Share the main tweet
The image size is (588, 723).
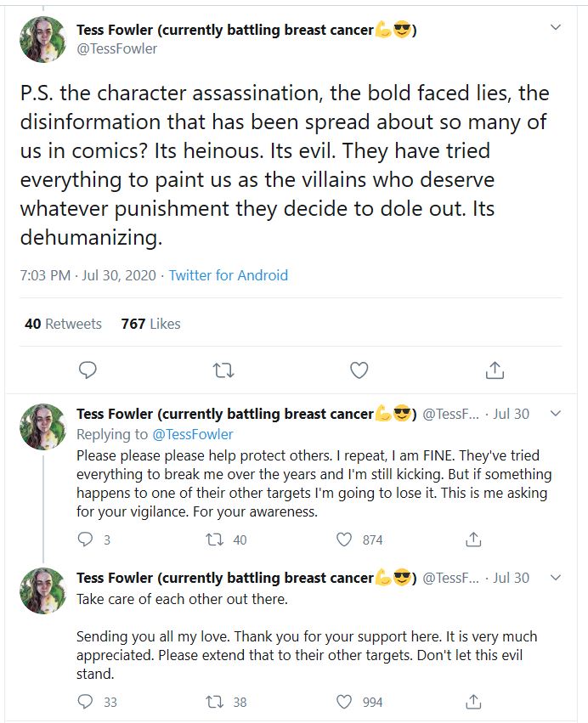495,370
